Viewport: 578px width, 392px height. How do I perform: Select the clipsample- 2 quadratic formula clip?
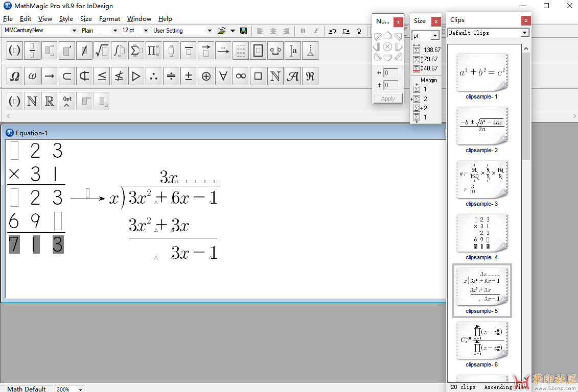click(x=481, y=130)
